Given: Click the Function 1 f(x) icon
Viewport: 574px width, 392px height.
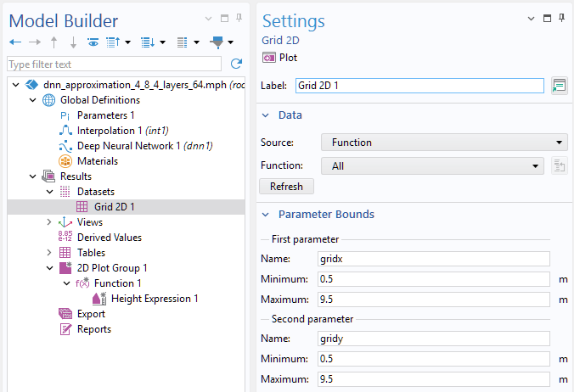Looking at the screenshot, I should tap(82, 283).
